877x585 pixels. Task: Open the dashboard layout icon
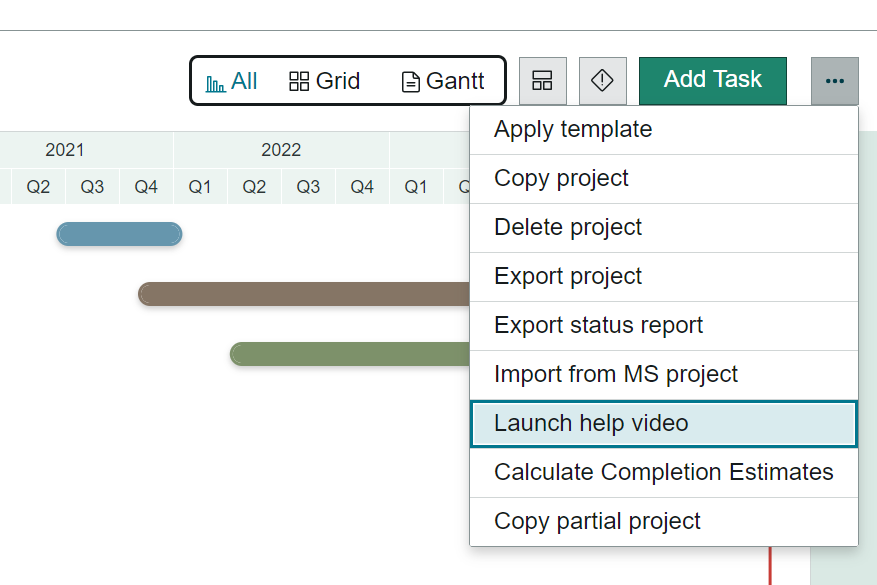[542, 81]
